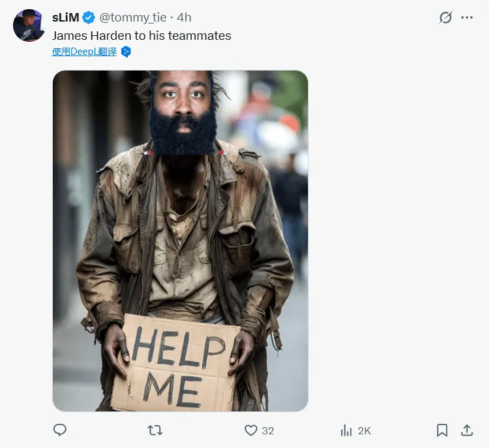Viewport: 490px width, 448px height.
Task: Open the three-dot more options menu
Action: click(x=467, y=18)
